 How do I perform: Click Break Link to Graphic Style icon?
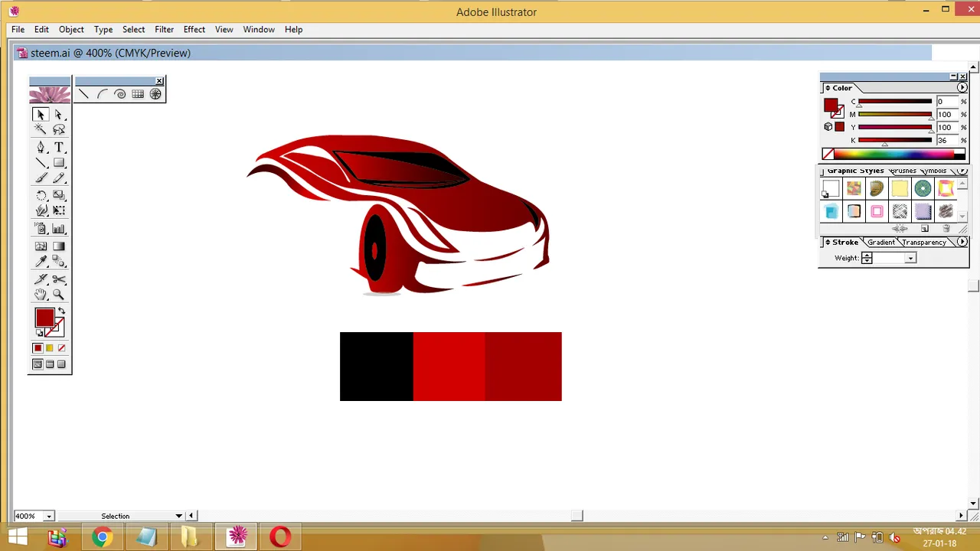[x=900, y=229]
